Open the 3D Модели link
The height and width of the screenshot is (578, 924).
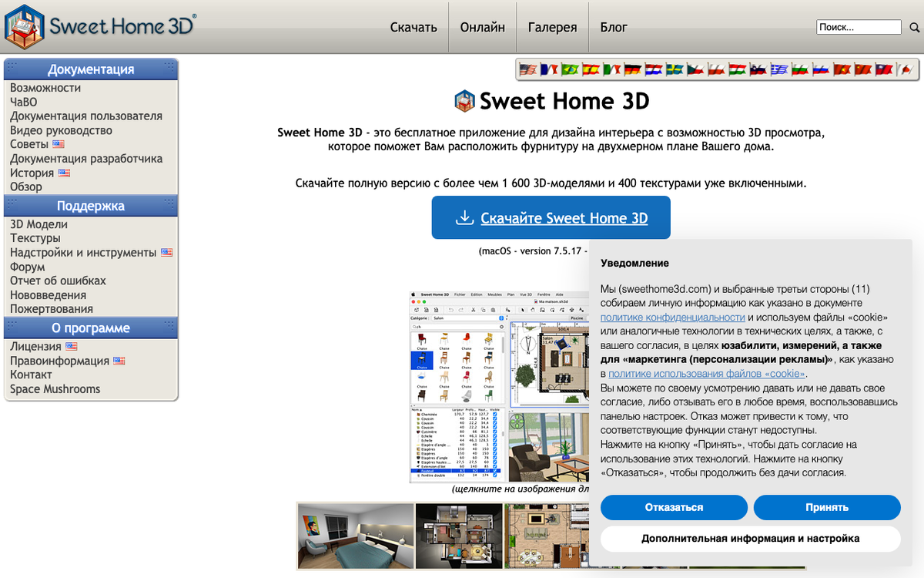[38, 224]
